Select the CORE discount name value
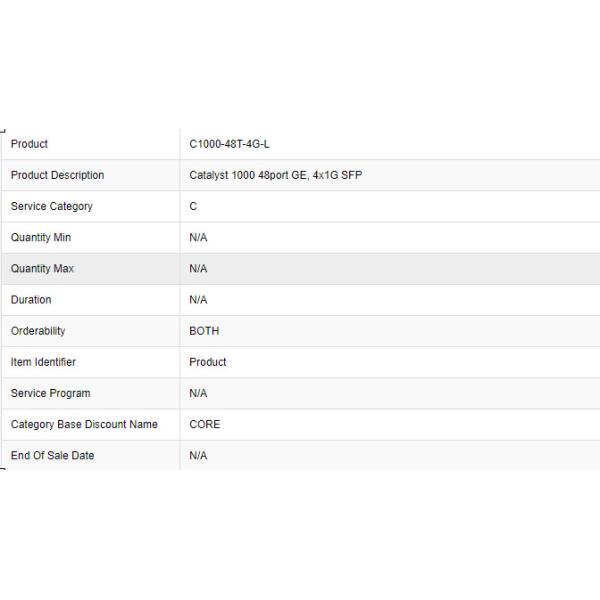600x600 pixels. tap(205, 424)
